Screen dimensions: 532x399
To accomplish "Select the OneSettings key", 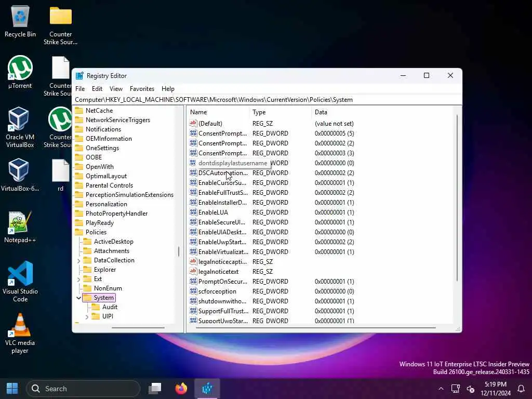I will coord(102,148).
